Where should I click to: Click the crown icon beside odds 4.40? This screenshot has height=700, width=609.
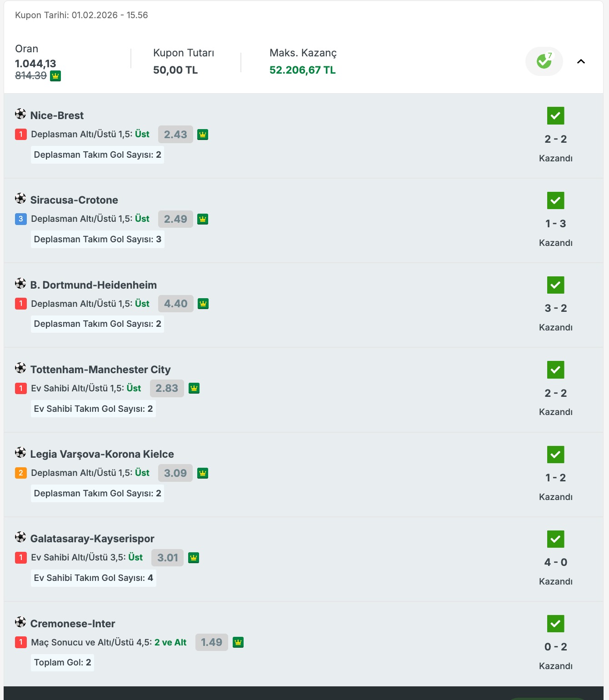(x=203, y=304)
